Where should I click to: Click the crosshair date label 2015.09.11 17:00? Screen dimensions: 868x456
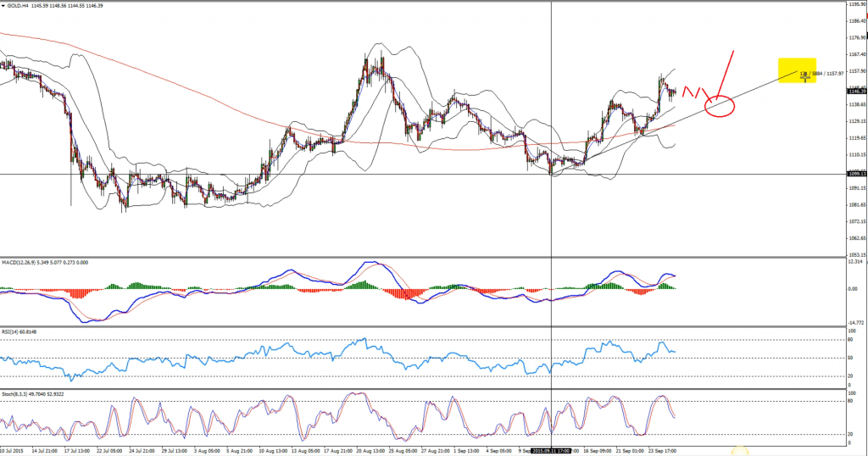click(551, 451)
